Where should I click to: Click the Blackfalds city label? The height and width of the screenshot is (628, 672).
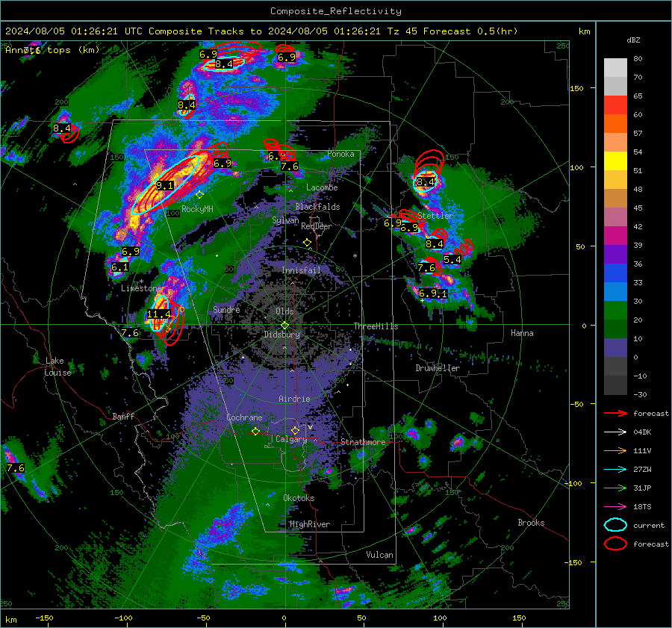point(317,207)
